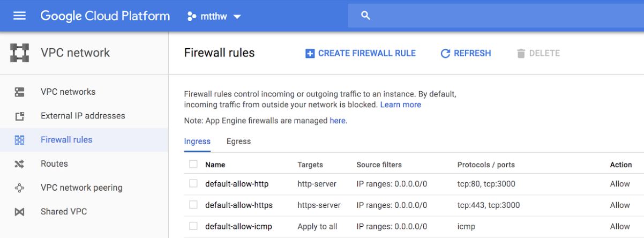Switch to the Egress tab
Image resolution: width=644 pixels, height=238 pixels.
(238, 142)
